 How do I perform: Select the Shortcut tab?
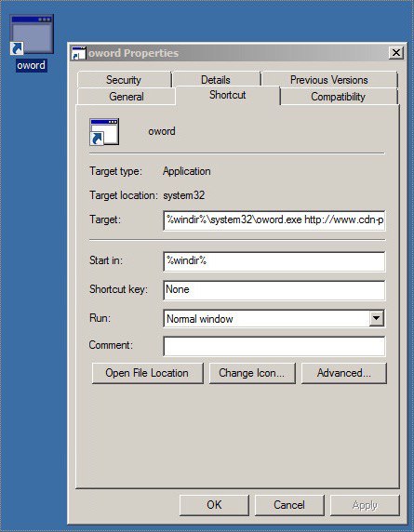(x=228, y=95)
